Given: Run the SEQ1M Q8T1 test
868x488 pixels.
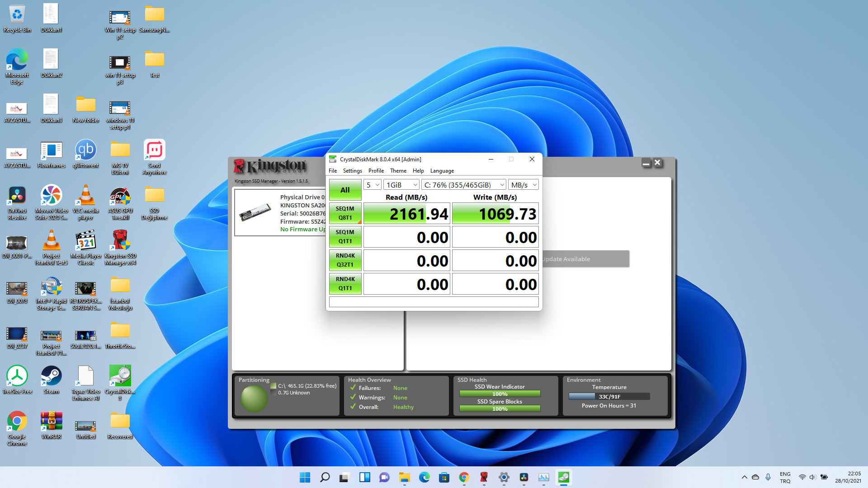Looking at the screenshot, I should coord(345,213).
